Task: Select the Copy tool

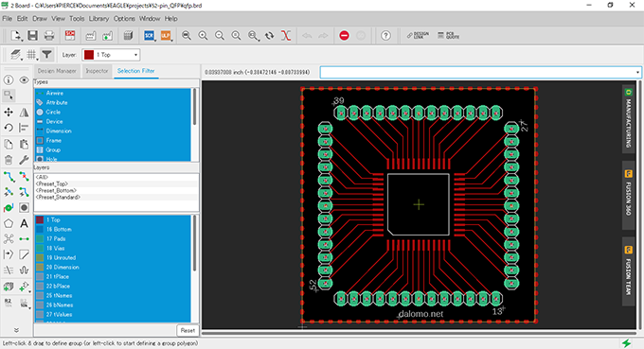Action: tap(9, 144)
